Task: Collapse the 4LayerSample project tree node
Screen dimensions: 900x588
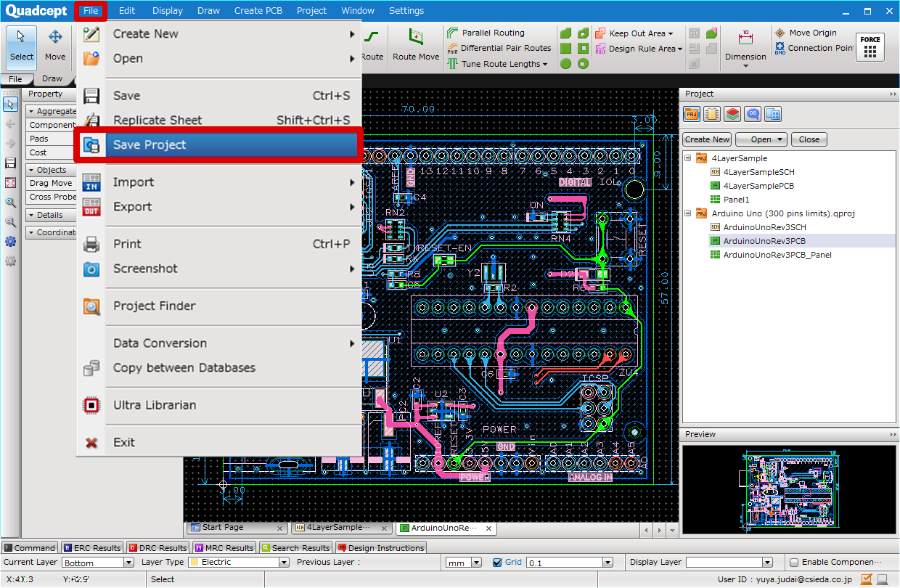Action: coord(687,158)
